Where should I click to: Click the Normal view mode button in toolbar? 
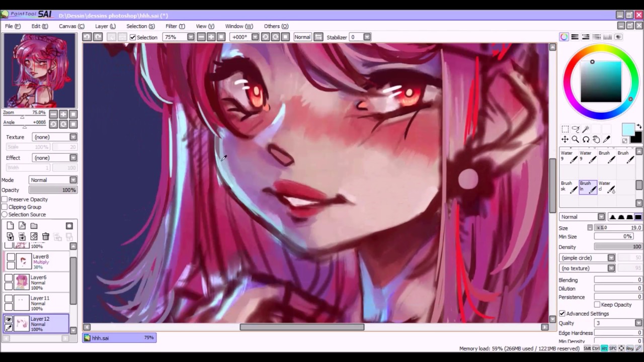click(x=302, y=37)
